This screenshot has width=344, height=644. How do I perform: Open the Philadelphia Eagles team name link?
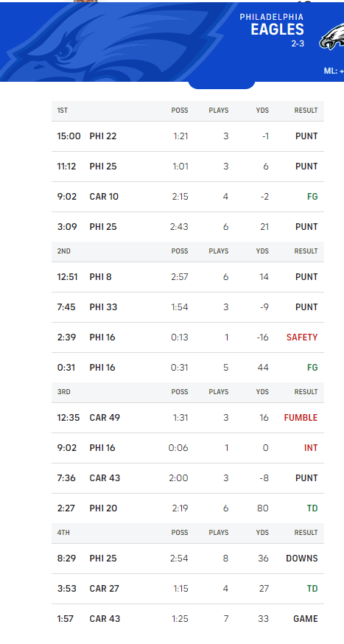272,24
